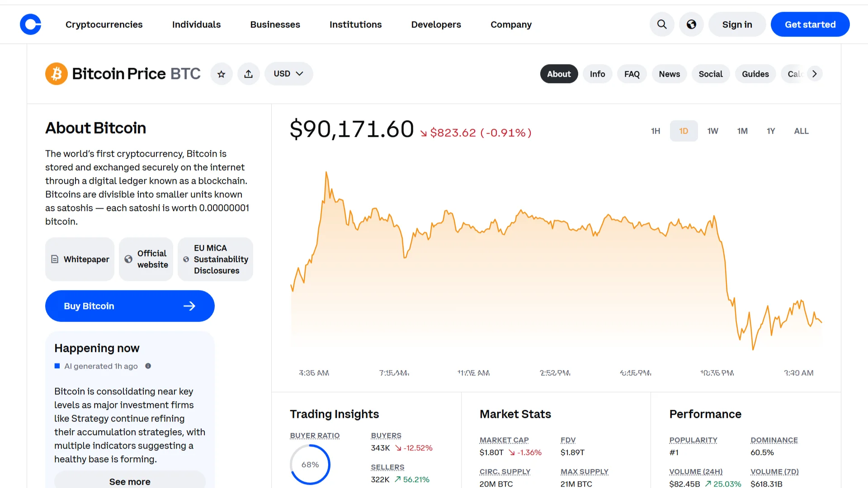868x488 pixels.
Task: Click the Buy Bitcoin button
Action: coord(130,306)
